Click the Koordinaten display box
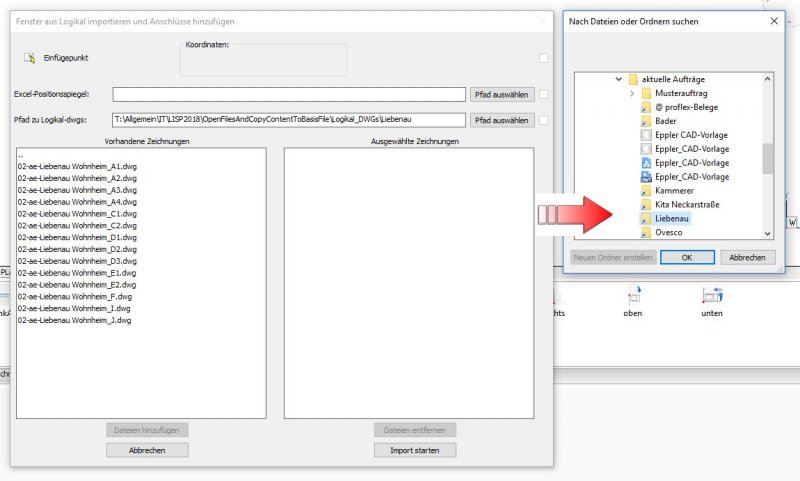Viewport: 800px width, 481px height. tap(263, 60)
